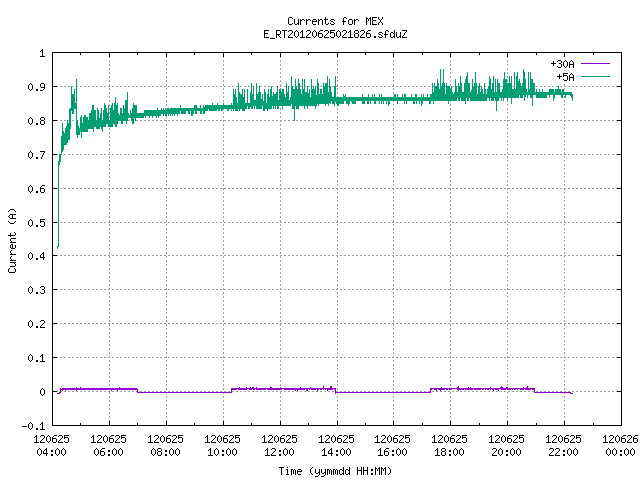The width and height of the screenshot is (640, 480).
Task: Click the x-axis tick 120626 00:00
Action: click(620, 446)
